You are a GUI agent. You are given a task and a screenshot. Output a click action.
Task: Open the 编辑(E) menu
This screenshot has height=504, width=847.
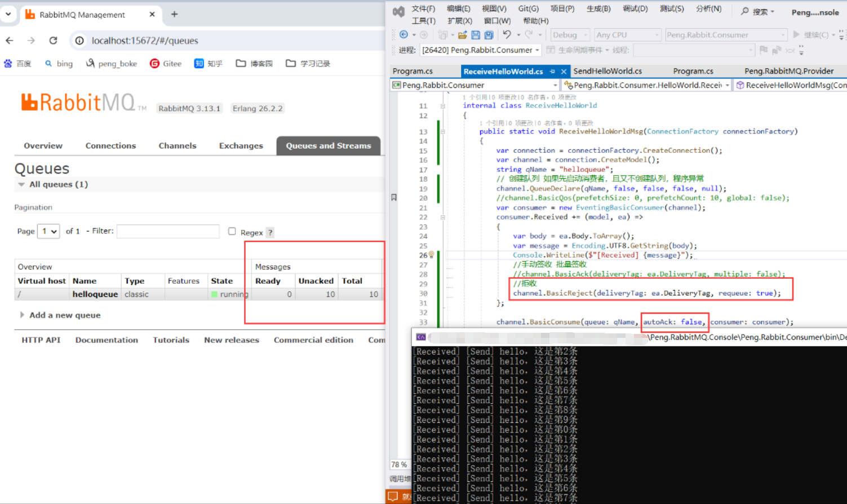[x=458, y=8]
